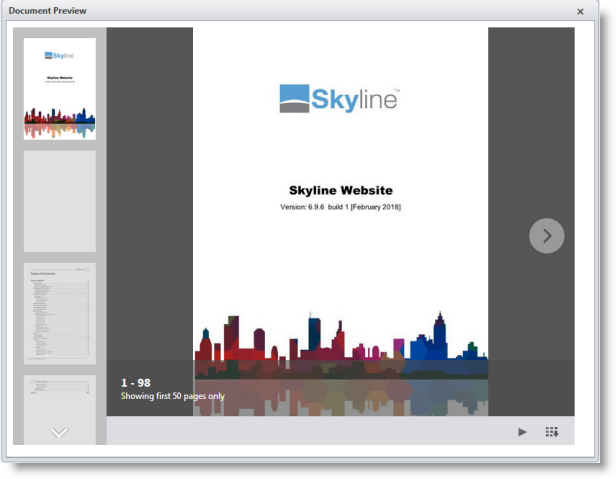Select the Table of Contents page thumbnail

pos(60,314)
